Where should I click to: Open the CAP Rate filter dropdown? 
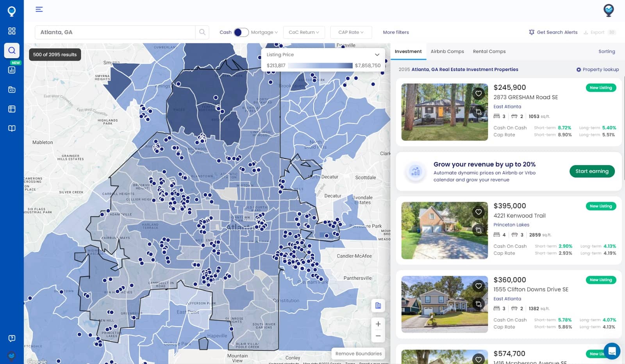coord(351,32)
